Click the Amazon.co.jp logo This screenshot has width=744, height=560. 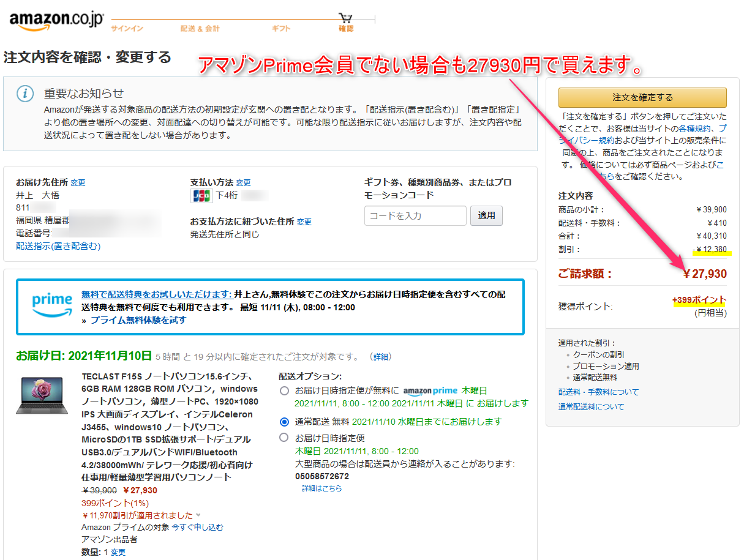point(56,21)
